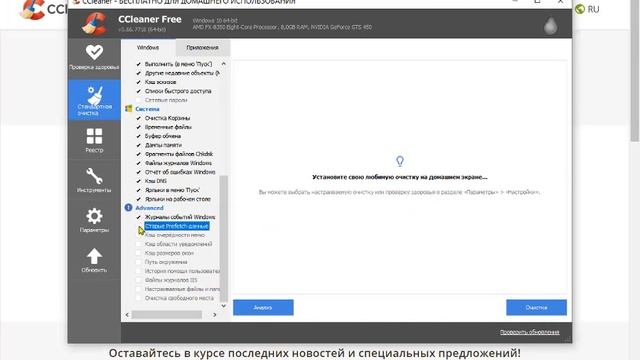
Task: Click cleaning list scroll up arrow
Action: tap(224, 64)
